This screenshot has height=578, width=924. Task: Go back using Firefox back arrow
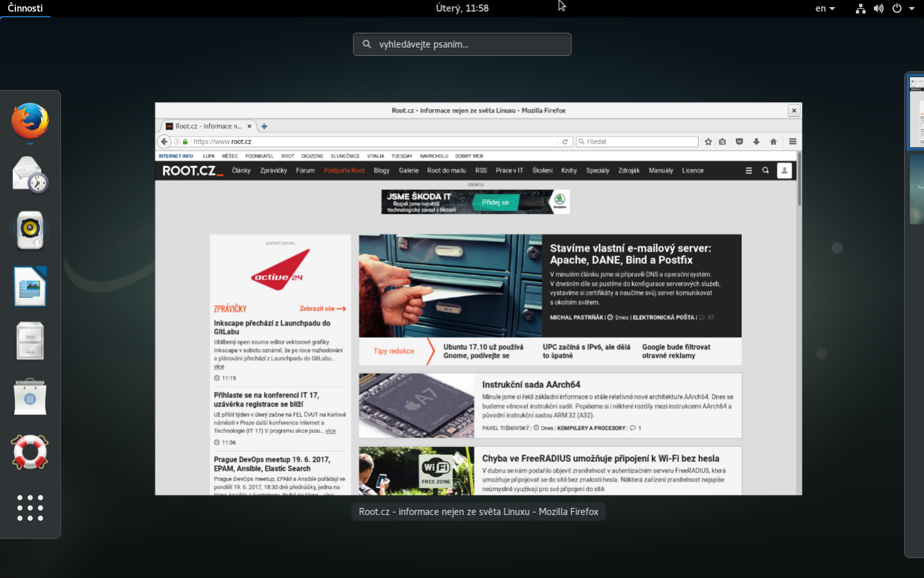pyautogui.click(x=164, y=141)
